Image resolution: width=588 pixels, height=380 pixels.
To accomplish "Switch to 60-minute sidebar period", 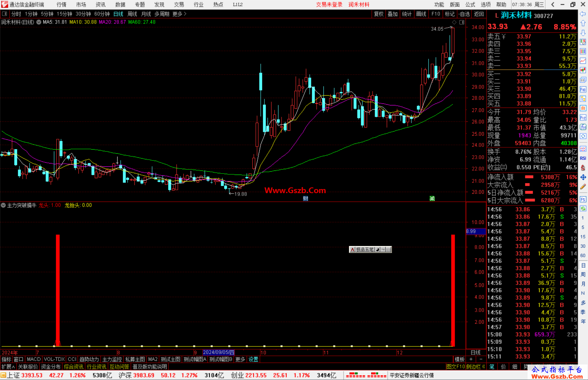I will (x=583, y=256).
